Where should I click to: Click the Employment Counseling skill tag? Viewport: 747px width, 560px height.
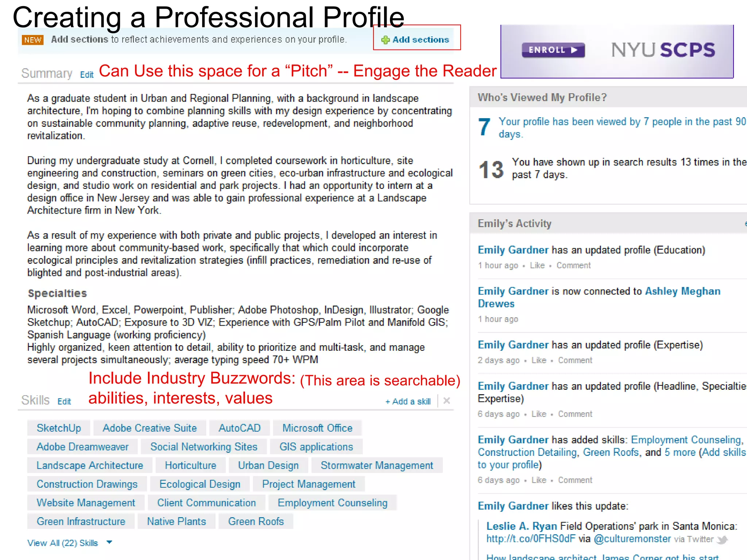point(332,503)
